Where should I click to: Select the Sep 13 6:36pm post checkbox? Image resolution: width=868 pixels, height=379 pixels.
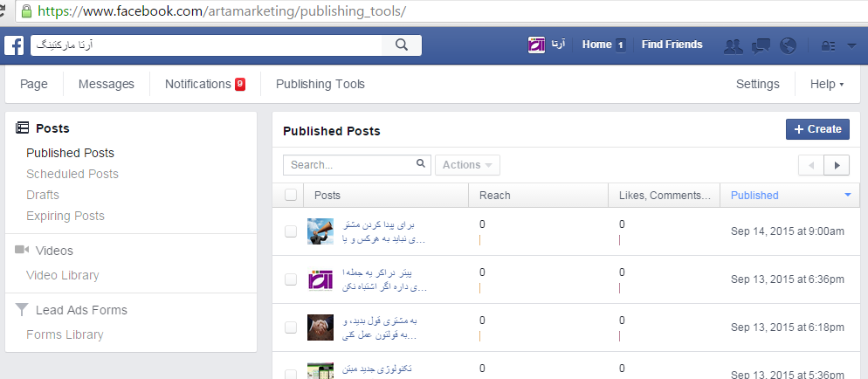pyautogui.click(x=291, y=279)
